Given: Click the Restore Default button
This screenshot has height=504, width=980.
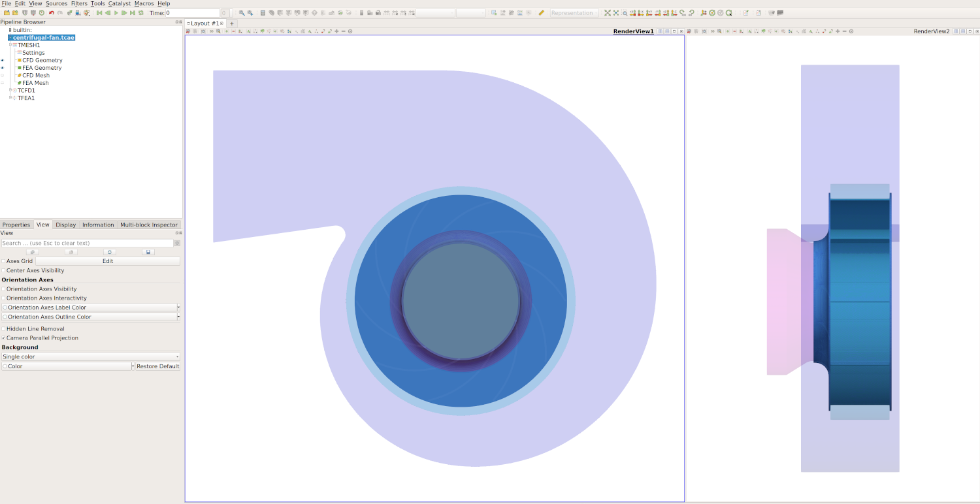Looking at the screenshot, I should coord(157,366).
